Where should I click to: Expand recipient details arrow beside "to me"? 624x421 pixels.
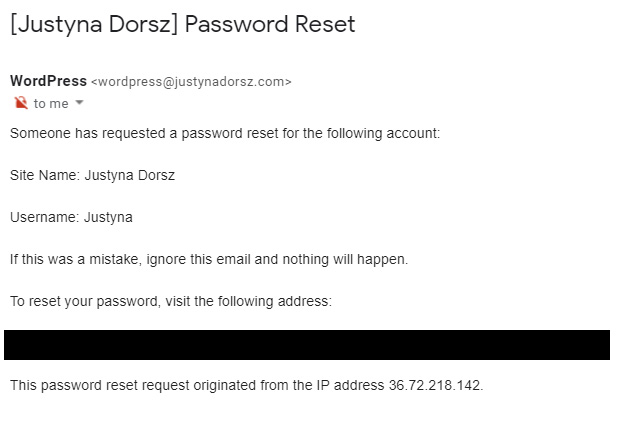point(79,103)
